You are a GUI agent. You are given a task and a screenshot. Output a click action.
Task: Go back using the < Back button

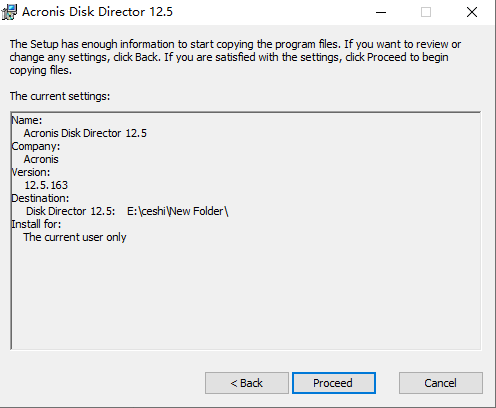pyautogui.click(x=247, y=383)
